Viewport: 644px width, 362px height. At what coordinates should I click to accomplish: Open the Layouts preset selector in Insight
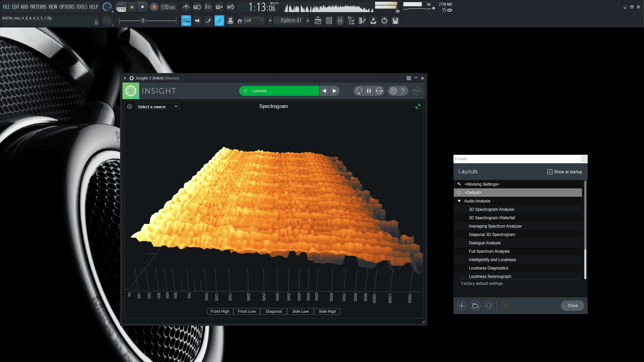(279, 91)
